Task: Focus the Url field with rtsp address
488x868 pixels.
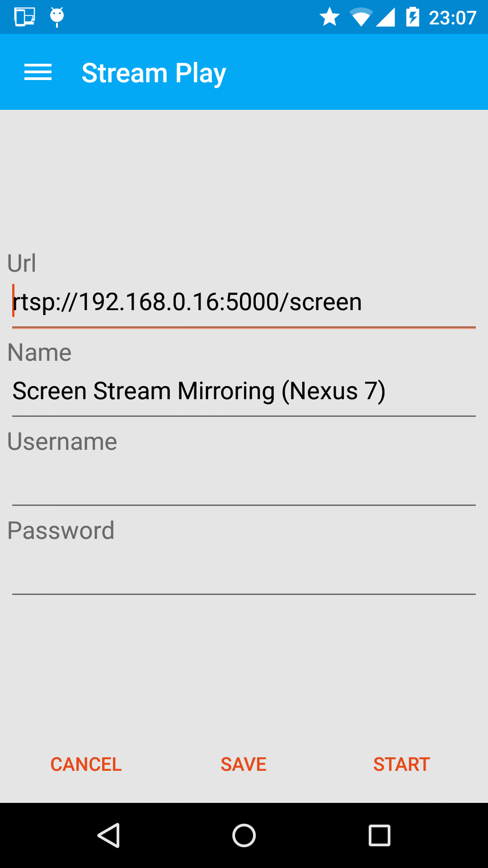Action: point(244,302)
